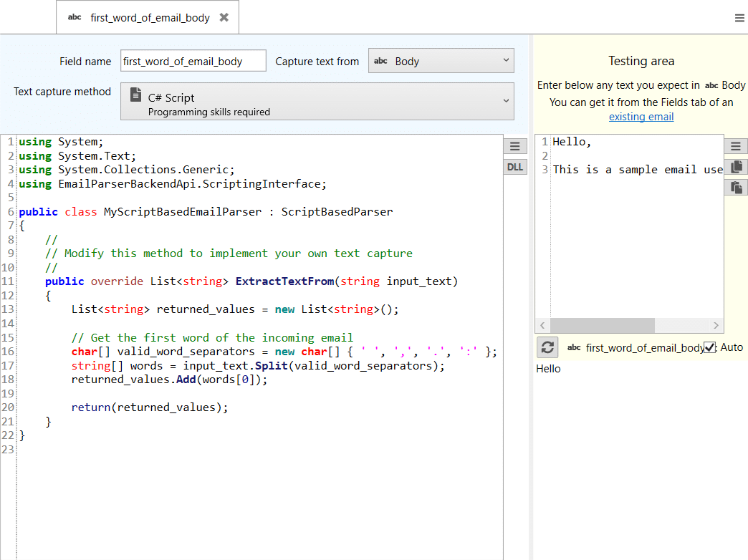This screenshot has width=748, height=560.
Task: Click the DLL references button
Action: point(514,167)
